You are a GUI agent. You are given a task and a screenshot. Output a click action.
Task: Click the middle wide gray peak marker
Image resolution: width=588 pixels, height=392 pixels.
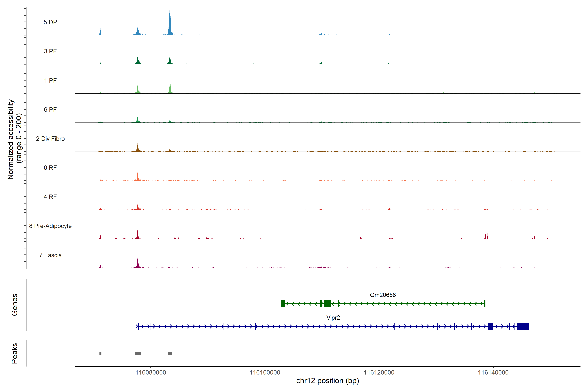(x=138, y=353)
